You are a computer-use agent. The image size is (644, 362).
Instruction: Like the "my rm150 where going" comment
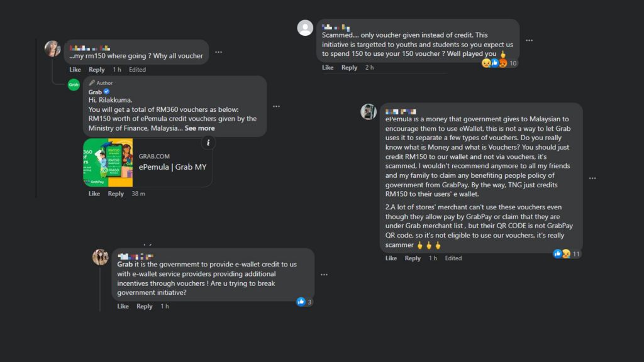click(x=75, y=70)
